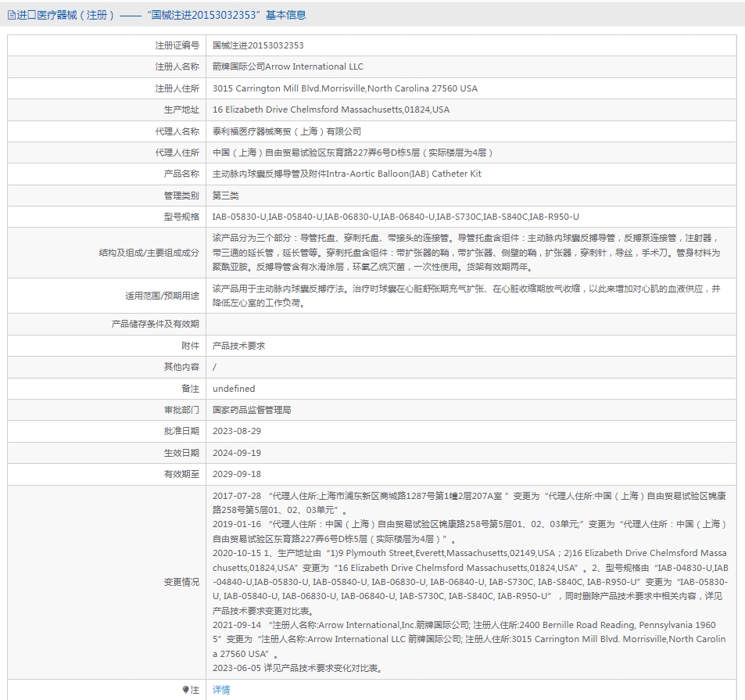Select the 2021-09-14 change record entry
Image resolution: width=745 pixels, height=700 pixels.
coord(469,639)
